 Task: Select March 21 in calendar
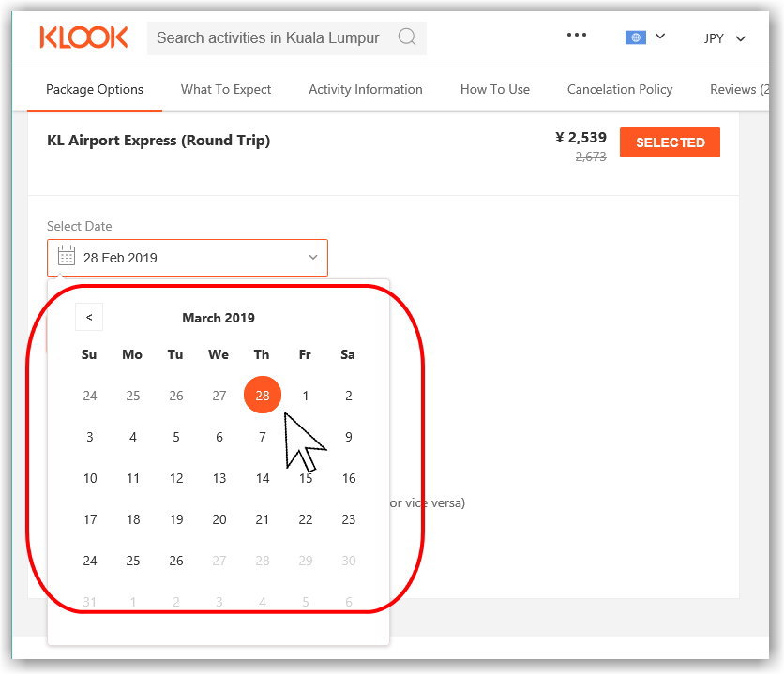coord(262,519)
